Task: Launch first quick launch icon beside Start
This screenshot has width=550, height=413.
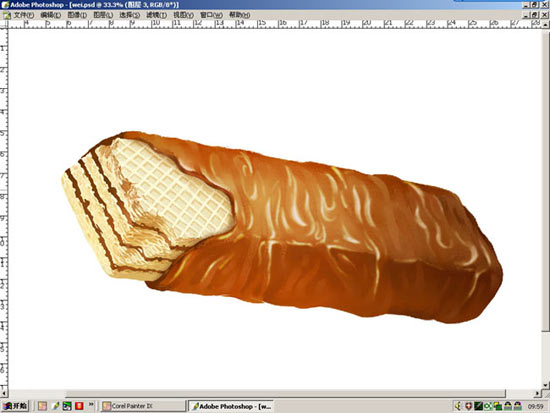Action: pos(42,406)
